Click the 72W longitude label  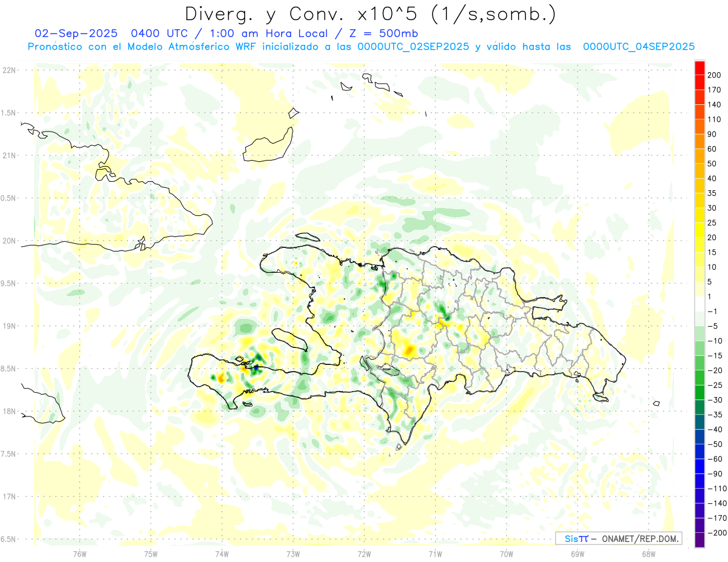click(364, 554)
